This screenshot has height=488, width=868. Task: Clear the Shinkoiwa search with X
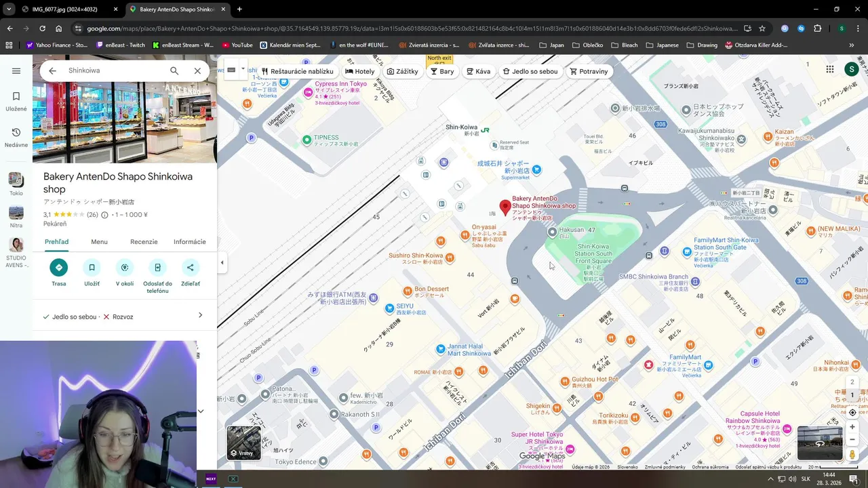click(x=197, y=70)
